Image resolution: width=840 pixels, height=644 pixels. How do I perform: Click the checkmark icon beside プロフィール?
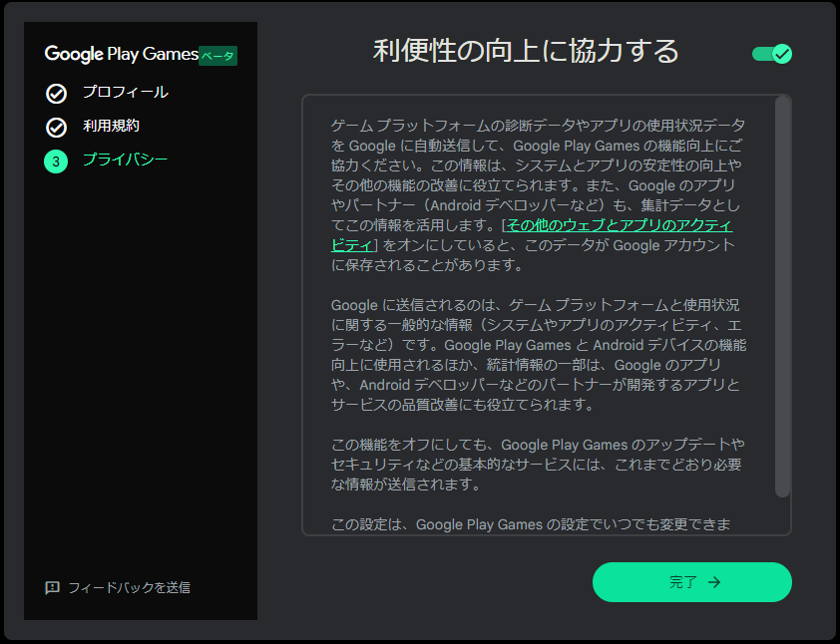click(x=55, y=93)
